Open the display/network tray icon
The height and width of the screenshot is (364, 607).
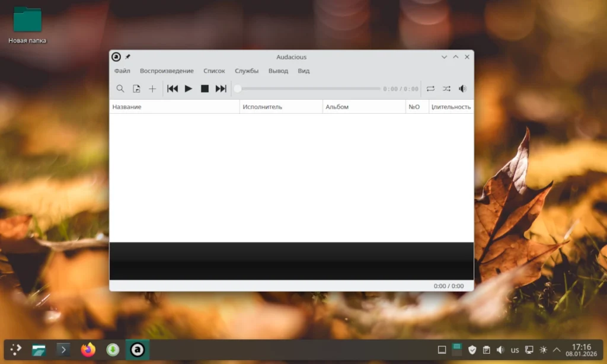(x=529, y=350)
